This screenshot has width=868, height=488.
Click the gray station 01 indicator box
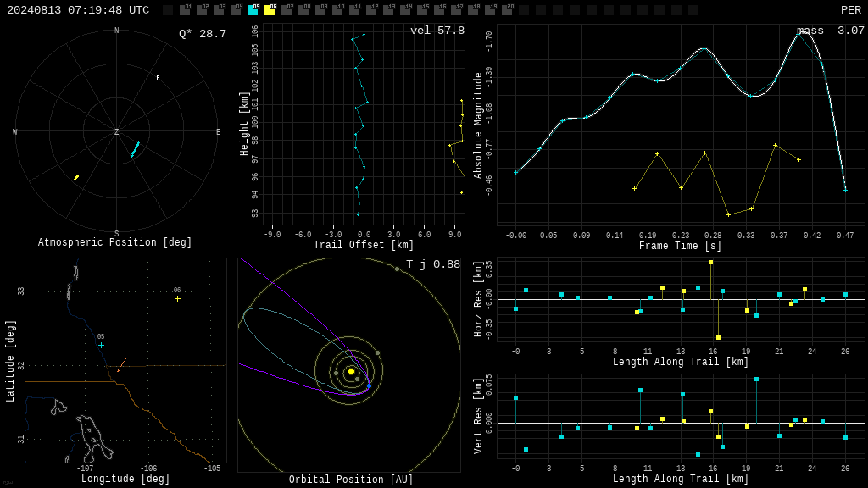click(x=185, y=10)
